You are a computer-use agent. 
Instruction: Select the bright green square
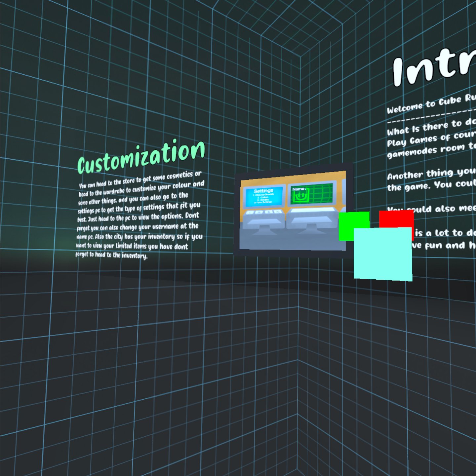coord(354,226)
